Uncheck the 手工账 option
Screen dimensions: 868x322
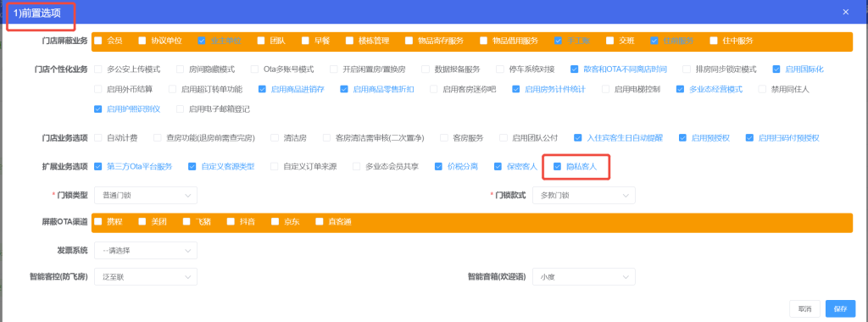coord(558,41)
